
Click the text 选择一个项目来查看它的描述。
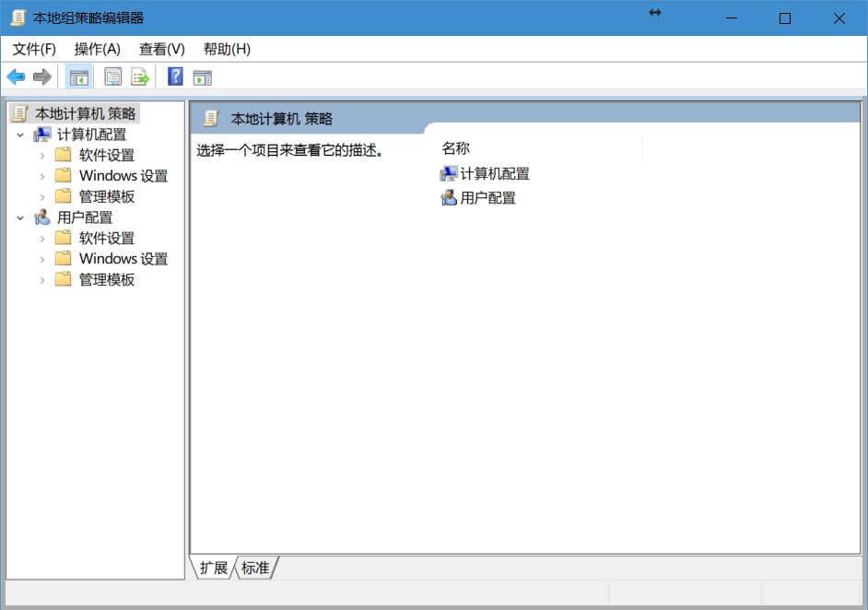(290, 150)
